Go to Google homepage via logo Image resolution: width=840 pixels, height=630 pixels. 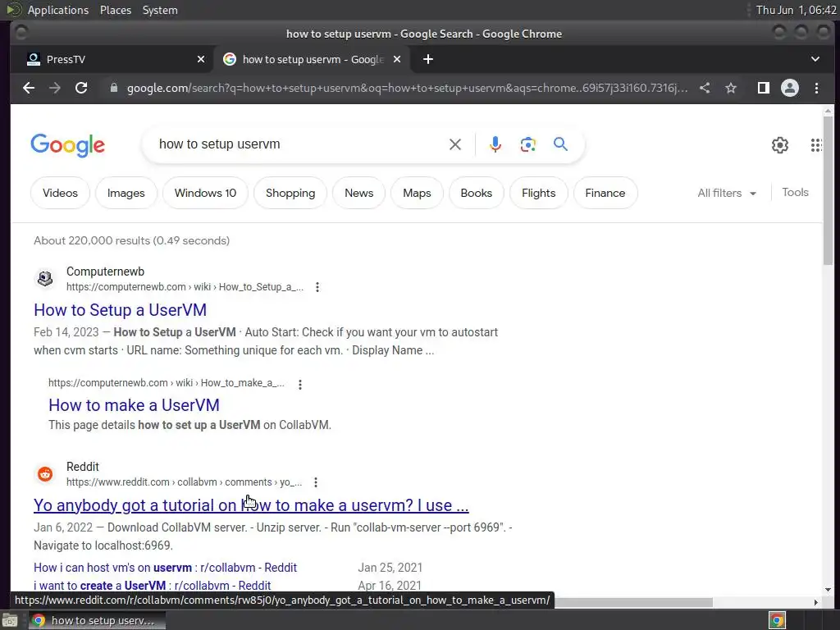click(68, 145)
